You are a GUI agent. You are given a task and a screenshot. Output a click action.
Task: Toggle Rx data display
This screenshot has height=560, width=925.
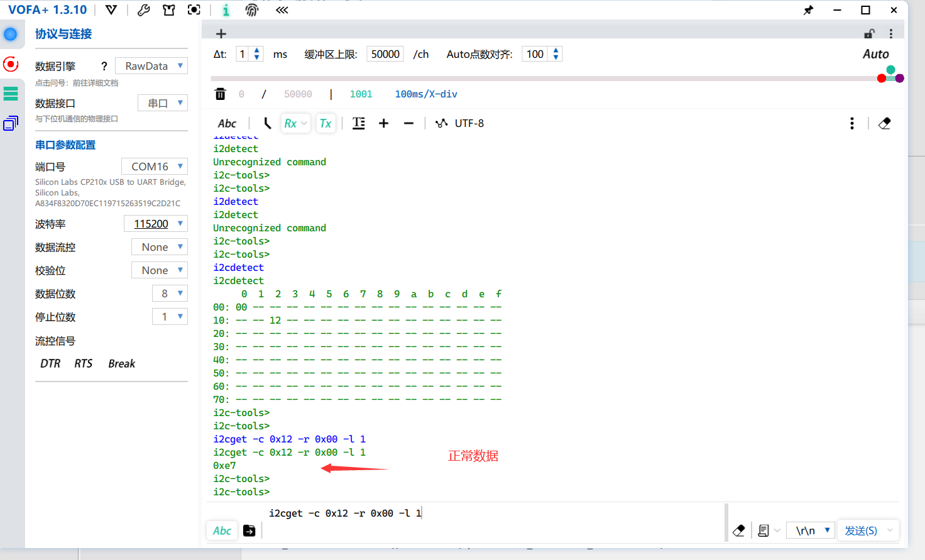coord(290,123)
